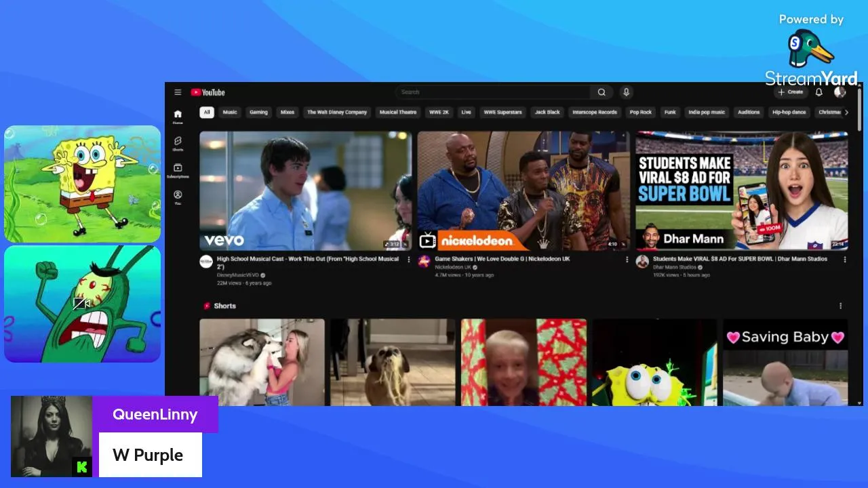
Task: Select The Walt Disney Company chip
Action: 337,113
